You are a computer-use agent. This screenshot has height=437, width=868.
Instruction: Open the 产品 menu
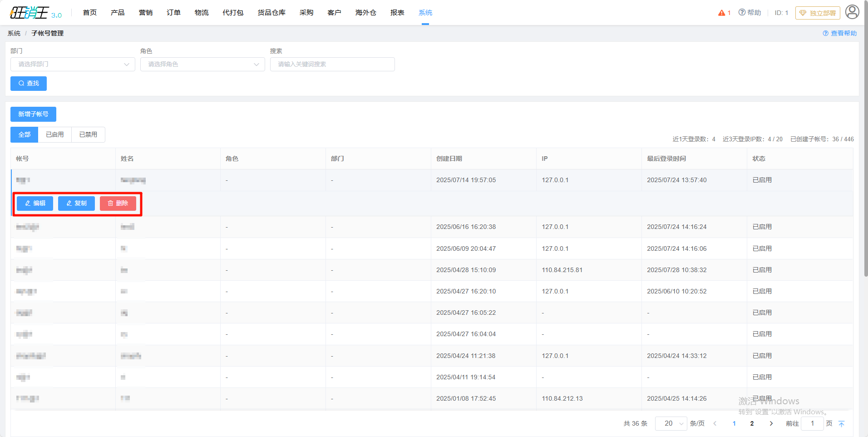pyautogui.click(x=118, y=13)
